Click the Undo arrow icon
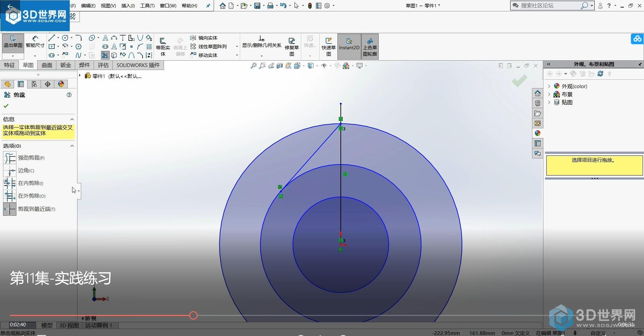Screen dimensions: 644x336 [x=283, y=6]
